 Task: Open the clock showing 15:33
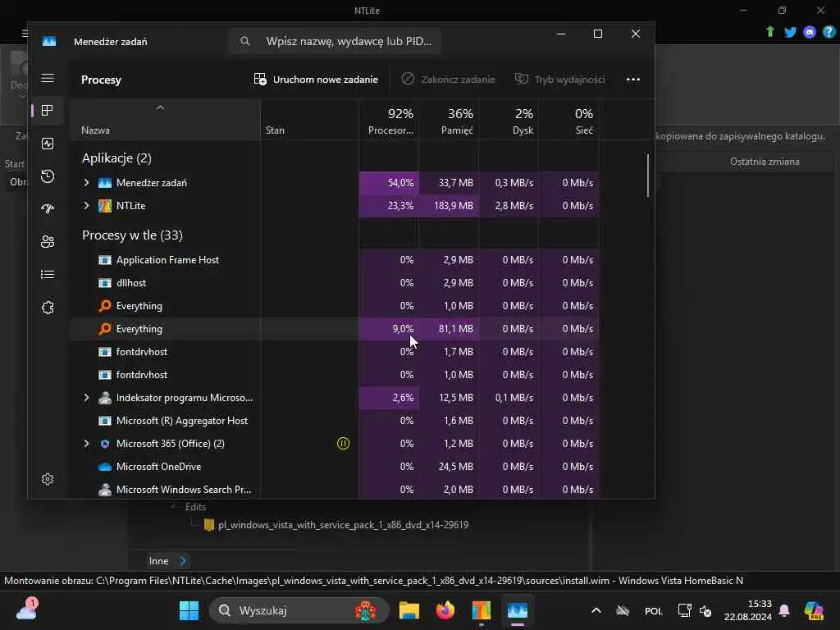pyautogui.click(x=748, y=610)
